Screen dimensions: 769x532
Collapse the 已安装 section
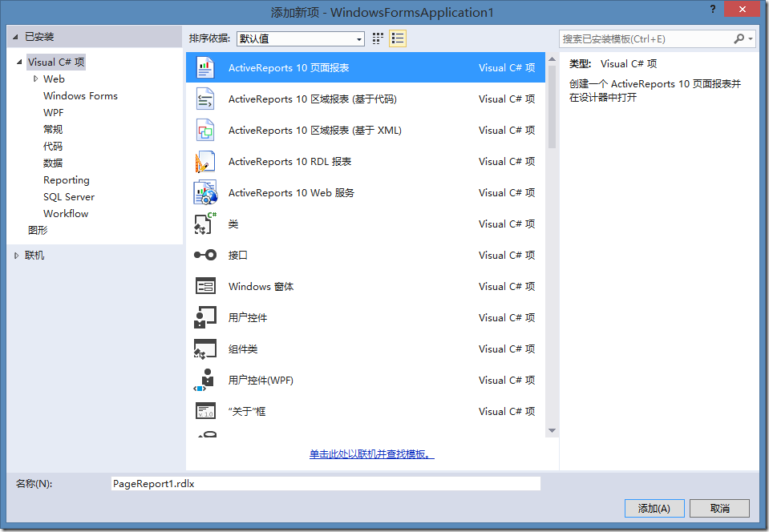[16, 37]
